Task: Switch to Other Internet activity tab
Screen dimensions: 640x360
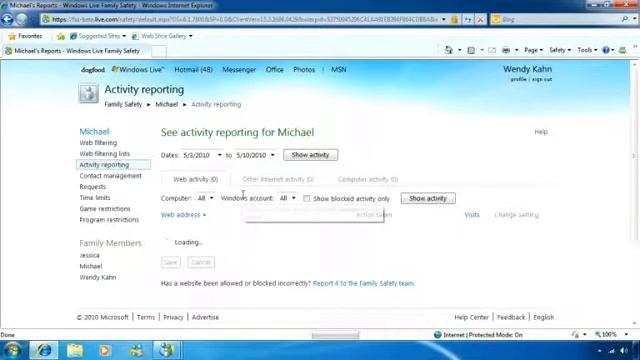Action: 278,180
